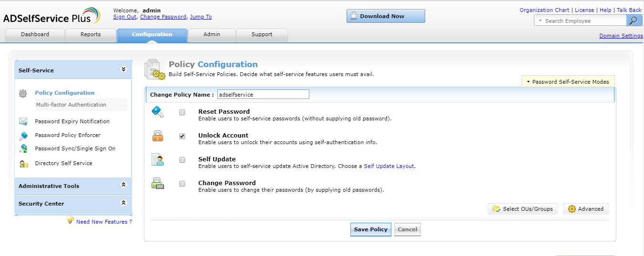Viewport: 644px width, 256px height.
Task: Click the search magnifier icon
Action: [633, 20]
